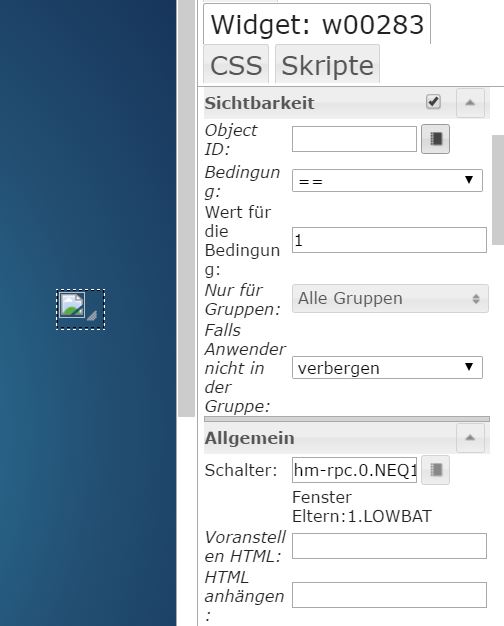
Task: Click the Sichtbarkeit section header
Action: coord(347,103)
